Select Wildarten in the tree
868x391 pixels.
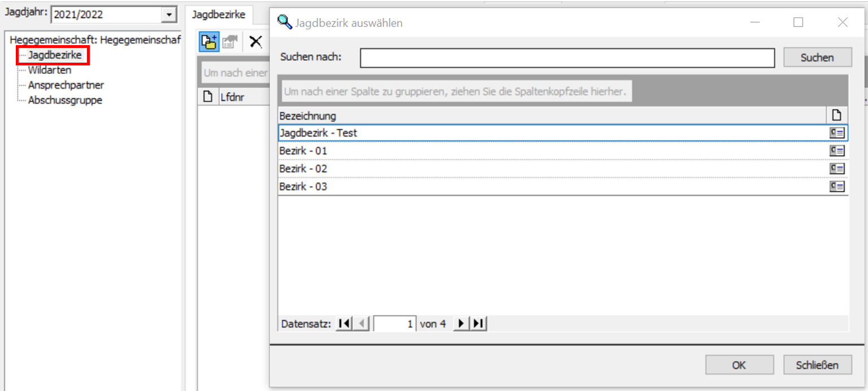pos(50,71)
